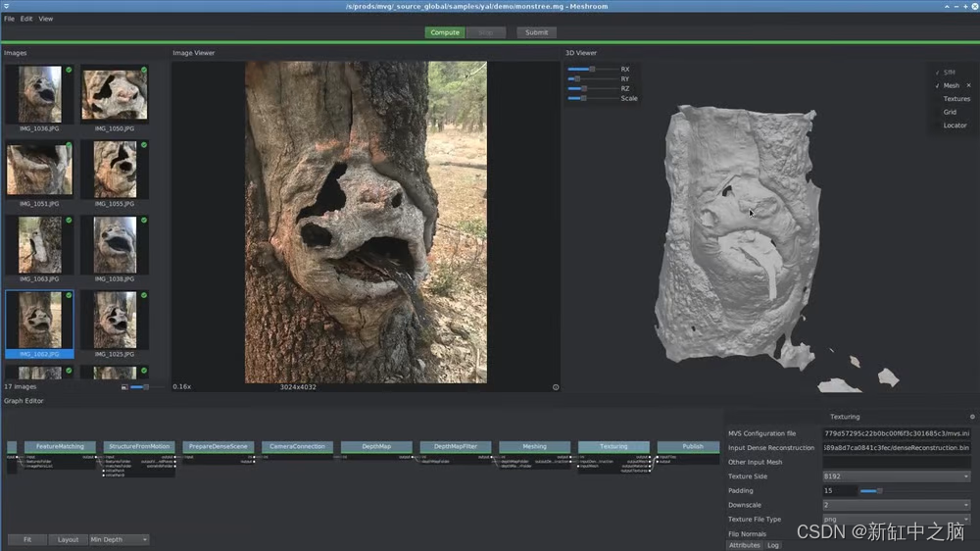Toggle SfM visibility in 3D Viewer
Image resolution: width=980 pixels, height=551 pixels.
pos(949,73)
